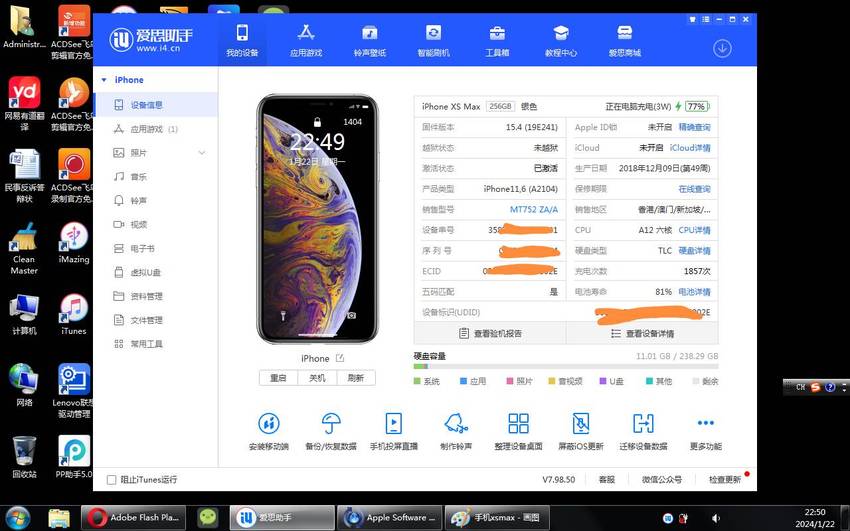The height and width of the screenshot is (531, 850).
Task: Open the 铃声壁纸 tab
Action: coord(370,40)
